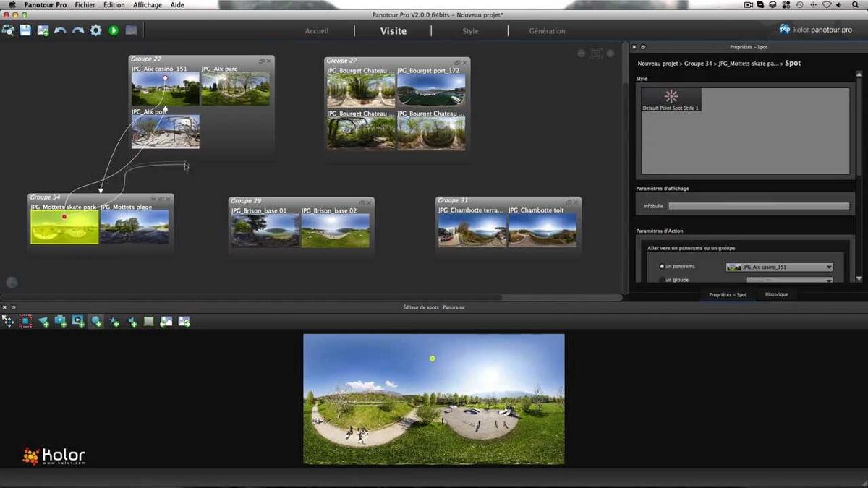Open the Panotour Pro application menu

pyautogui.click(x=46, y=5)
